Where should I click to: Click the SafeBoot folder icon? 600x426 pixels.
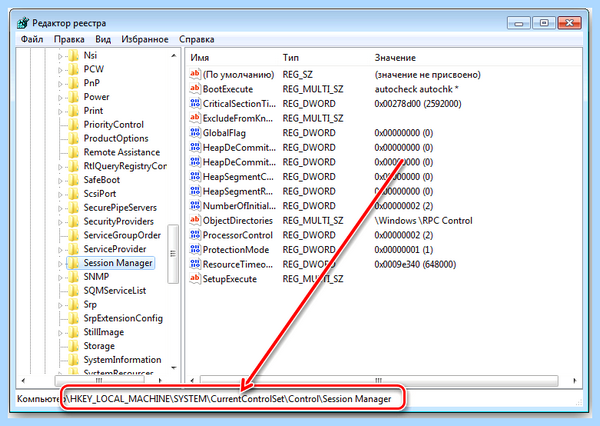point(73,180)
